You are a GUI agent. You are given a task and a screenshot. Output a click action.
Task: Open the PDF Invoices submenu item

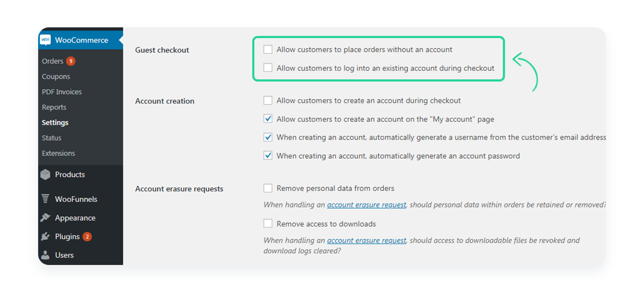(62, 92)
